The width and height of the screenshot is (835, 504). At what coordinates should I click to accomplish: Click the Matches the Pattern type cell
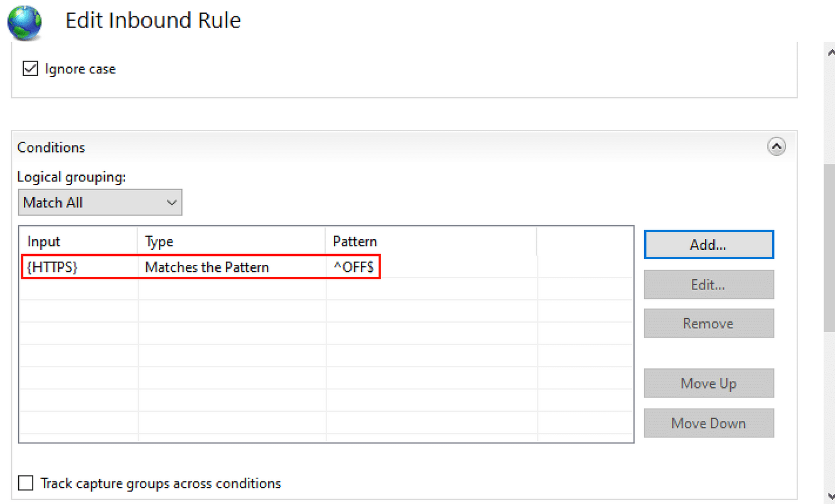tap(207, 267)
